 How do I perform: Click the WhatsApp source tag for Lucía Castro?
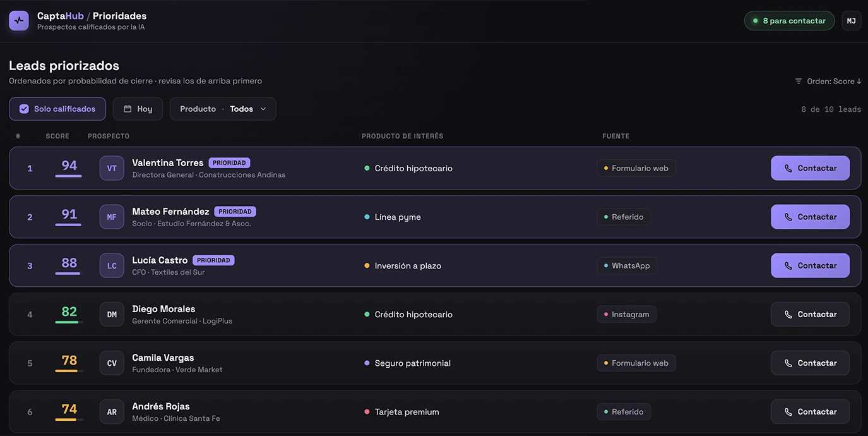[627, 265]
